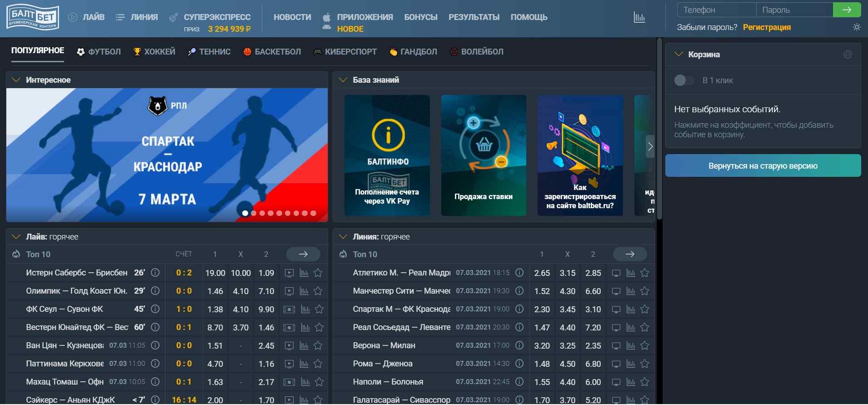Switch to ТЕННИС tab
The image size is (868, 405).
(209, 52)
